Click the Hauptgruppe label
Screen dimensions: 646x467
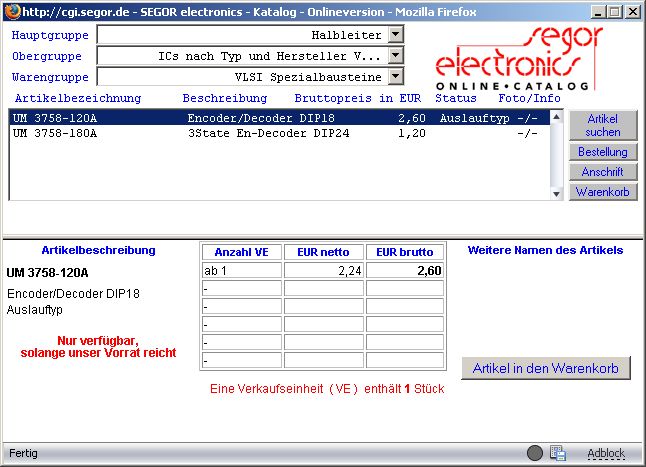pos(50,35)
